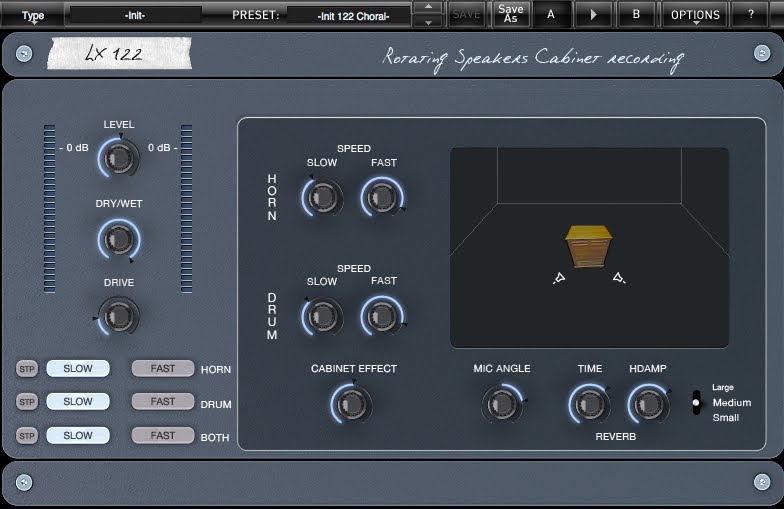This screenshot has height=509, width=784.
Task: Click the reverb TIME knob
Action: (x=589, y=404)
